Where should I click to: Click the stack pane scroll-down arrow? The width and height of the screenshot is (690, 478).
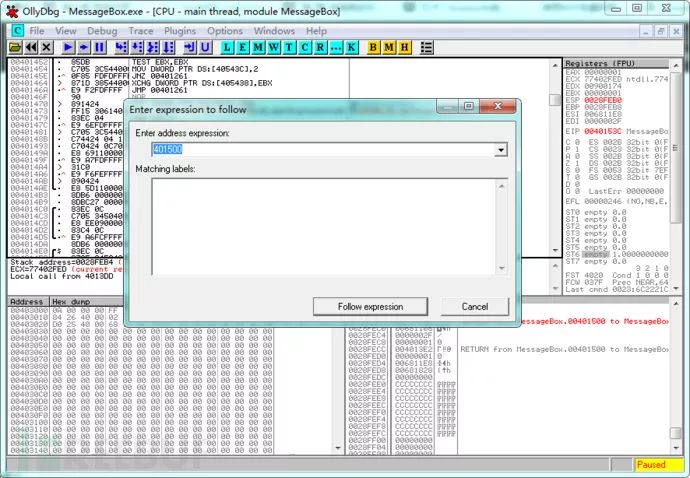point(676,449)
